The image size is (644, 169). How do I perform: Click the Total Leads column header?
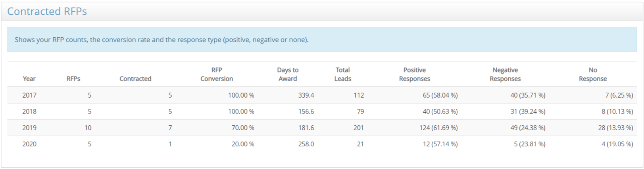tap(342, 74)
